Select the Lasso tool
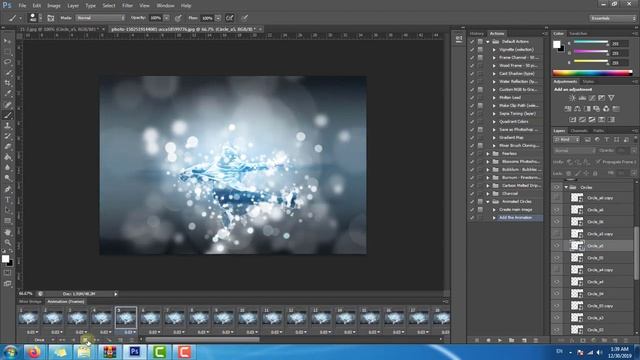Viewport: 640px width, 360px height. click(7, 62)
